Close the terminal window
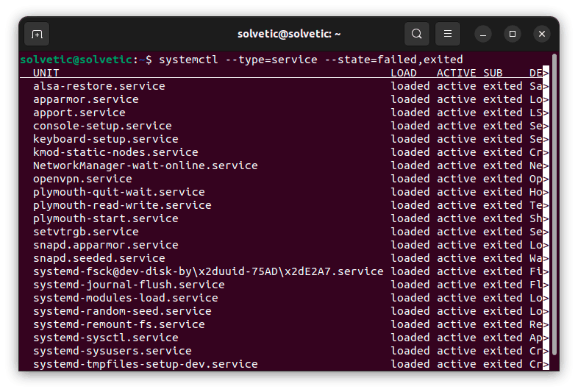Viewport: 578px width, 392px height. click(542, 34)
